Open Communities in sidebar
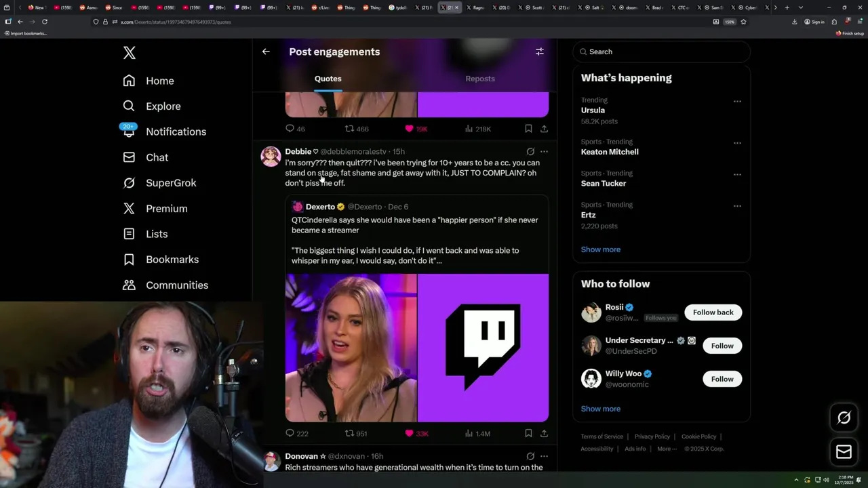868x488 pixels. (x=177, y=285)
